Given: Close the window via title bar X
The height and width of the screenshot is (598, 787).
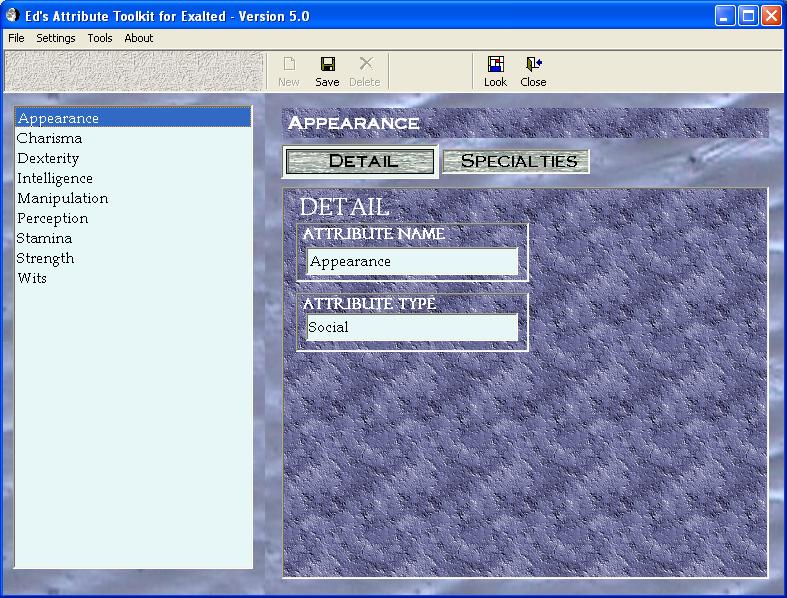Looking at the screenshot, I should coord(771,16).
